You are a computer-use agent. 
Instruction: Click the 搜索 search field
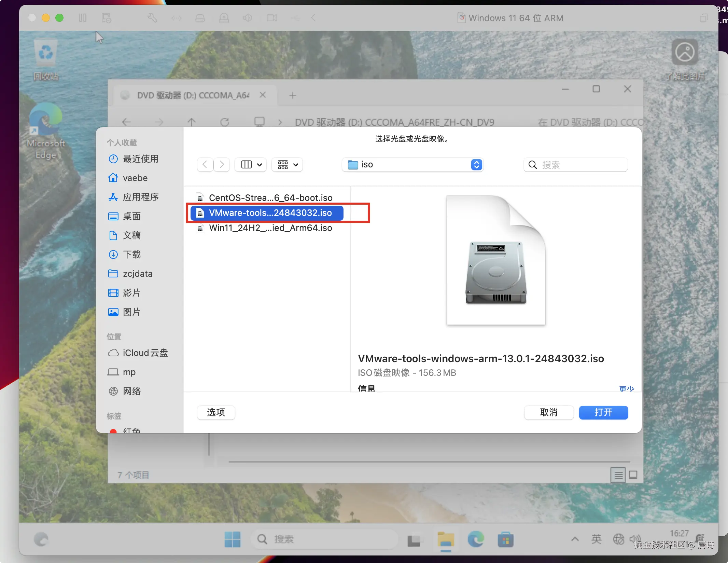580,165
